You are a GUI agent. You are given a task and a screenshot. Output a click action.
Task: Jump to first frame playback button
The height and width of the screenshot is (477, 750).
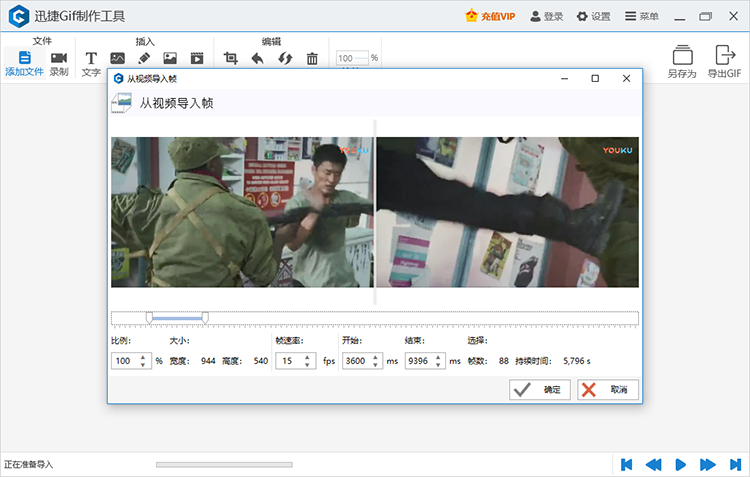tap(627, 465)
